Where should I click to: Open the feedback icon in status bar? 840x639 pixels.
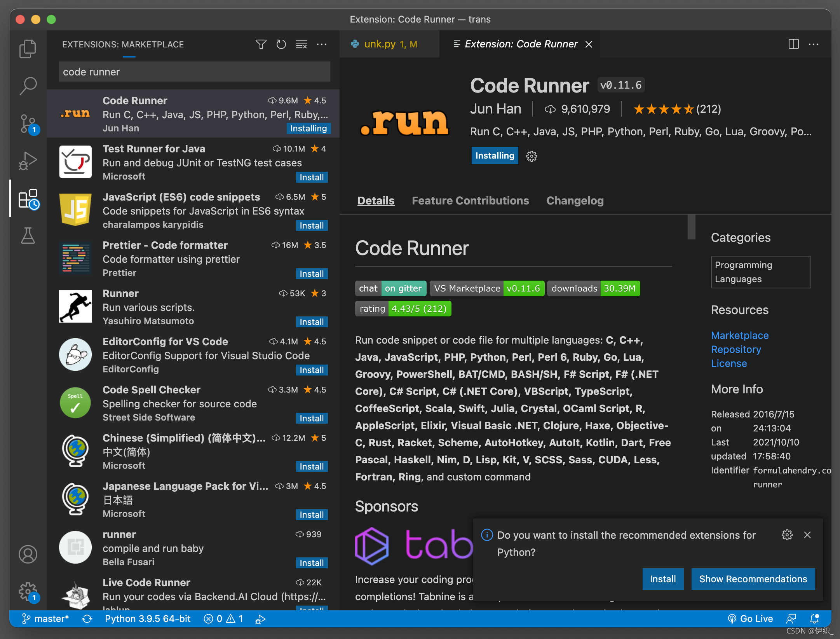point(791,618)
